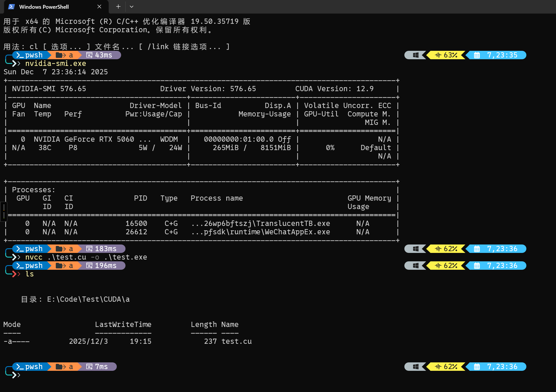Open a new terminal tab with plus button
This screenshot has width=556, height=392.
pyautogui.click(x=118, y=7)
